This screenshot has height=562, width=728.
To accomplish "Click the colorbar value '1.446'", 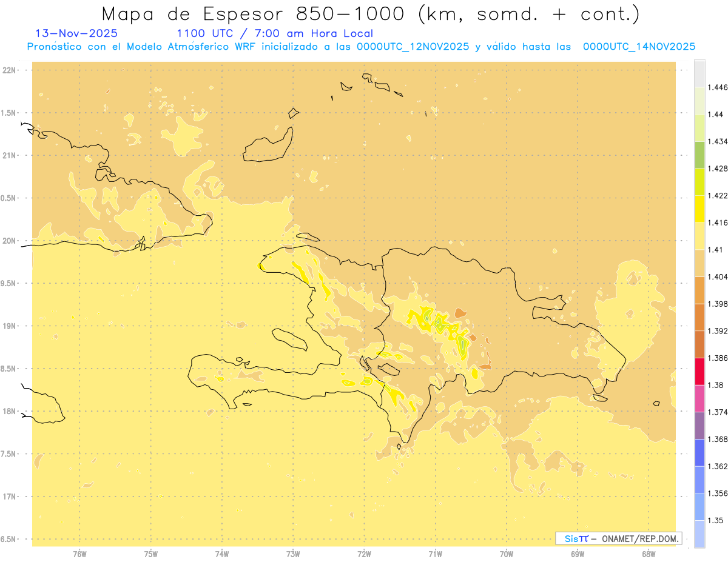I will coord(718,87).
